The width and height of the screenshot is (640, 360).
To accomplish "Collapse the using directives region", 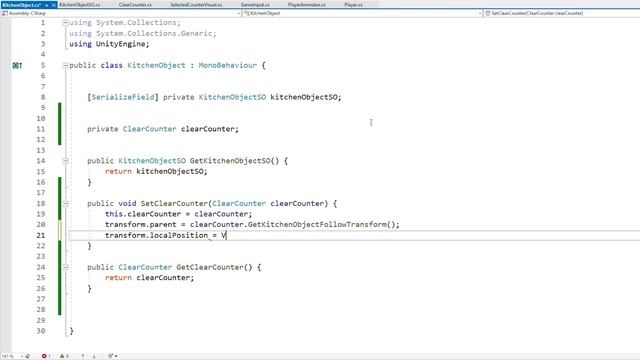I will (65, 23).
